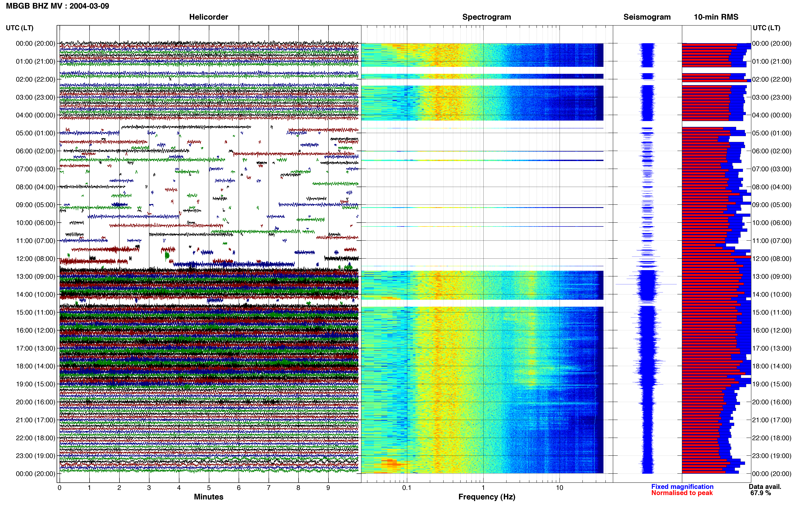Image resolution: width=812 pixels, height=508 pixels.
Task: Select the "2" tick on the Minutes axis
Action: coord(119,487)
